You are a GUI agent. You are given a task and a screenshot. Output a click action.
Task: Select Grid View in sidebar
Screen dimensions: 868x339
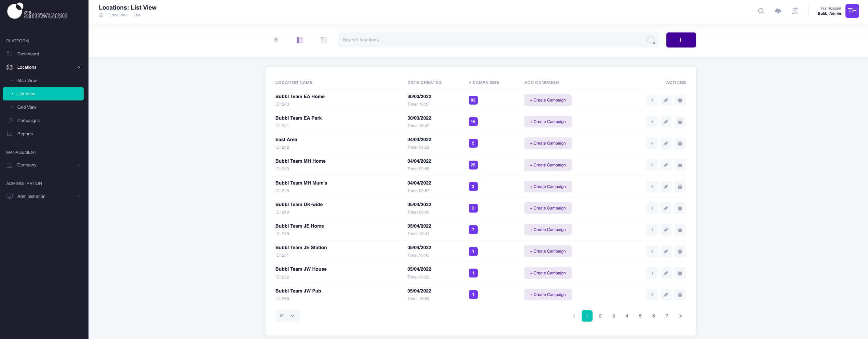tap(43, 107)
